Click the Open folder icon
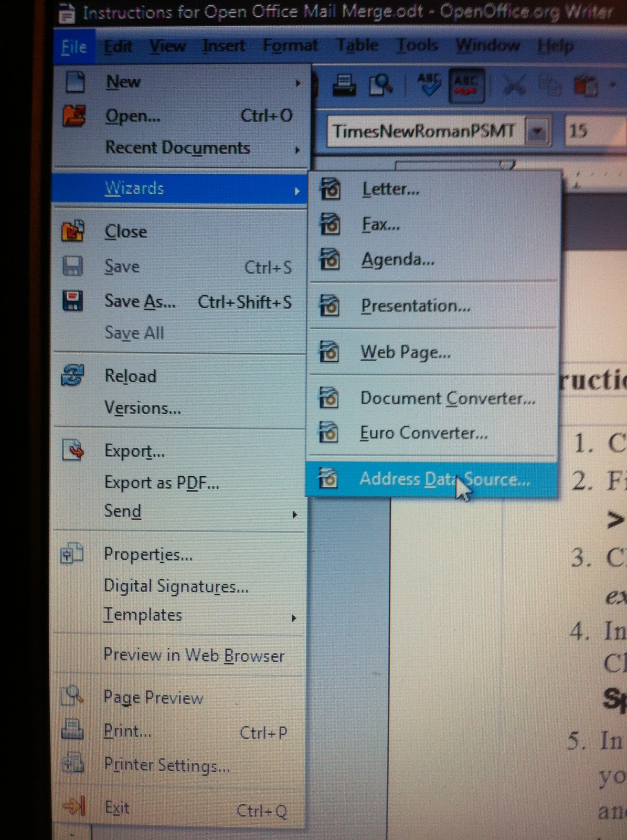 coord(75,115)
